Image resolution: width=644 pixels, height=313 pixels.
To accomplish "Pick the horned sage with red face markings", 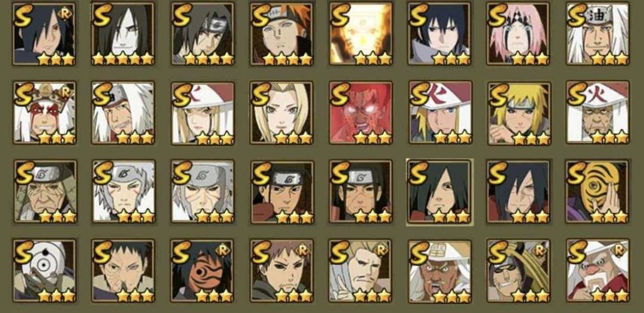I will pyautogui.click(x=44, y=113).
